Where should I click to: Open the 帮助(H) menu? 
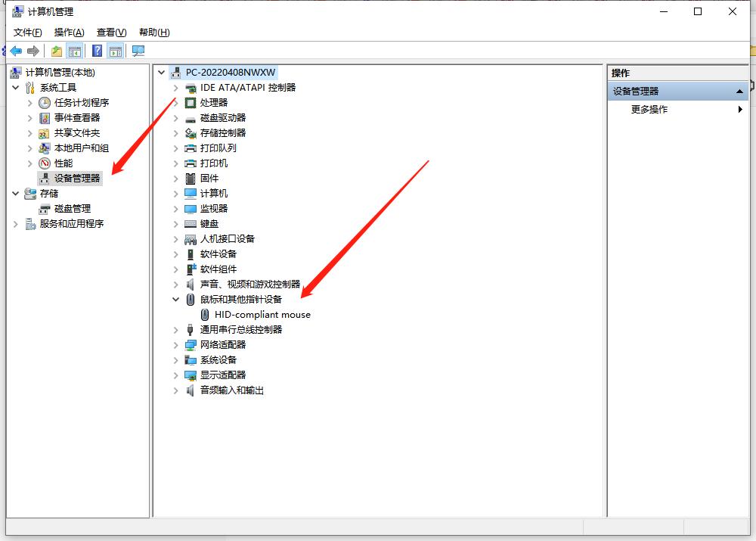(154, 33)
